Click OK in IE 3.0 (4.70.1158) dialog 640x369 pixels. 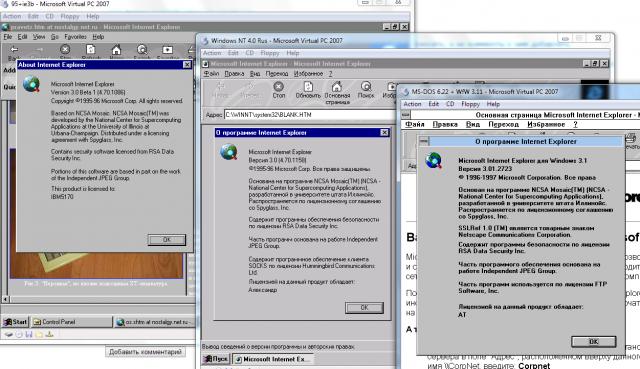(364, 307)
